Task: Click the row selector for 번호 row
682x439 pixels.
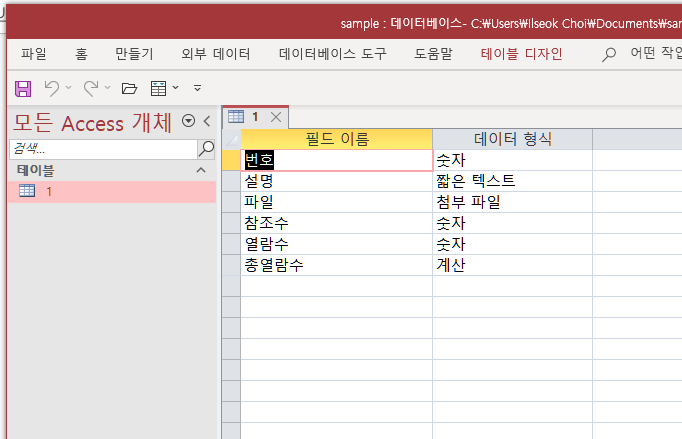Action: point(231,160)
